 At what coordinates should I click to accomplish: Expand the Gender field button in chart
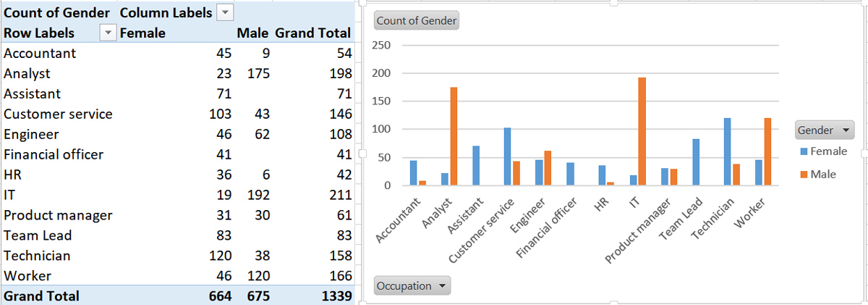point(824,130)
